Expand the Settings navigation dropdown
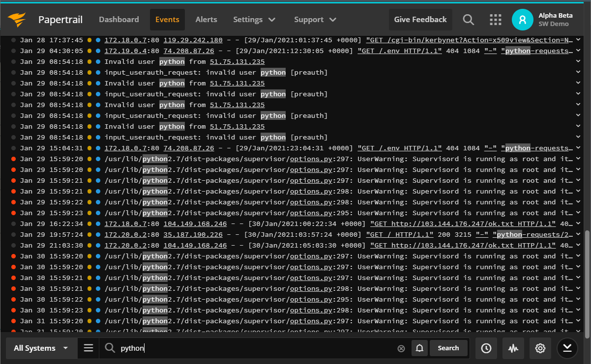The height and width of the screenshot is (364, 591). pos(254,20)
